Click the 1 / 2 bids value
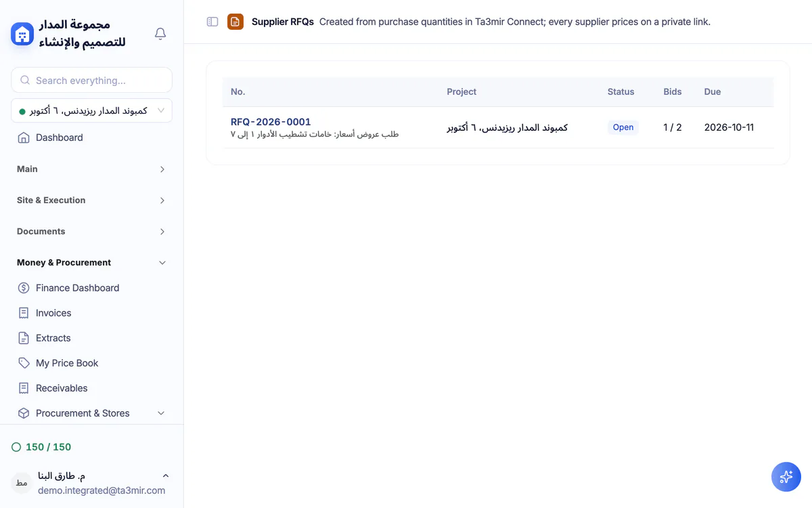812x508 pixels. point(673,127)
